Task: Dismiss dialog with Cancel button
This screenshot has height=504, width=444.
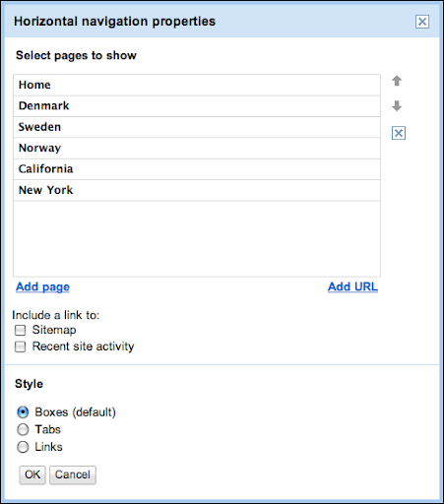Action: tap(73, 474)
